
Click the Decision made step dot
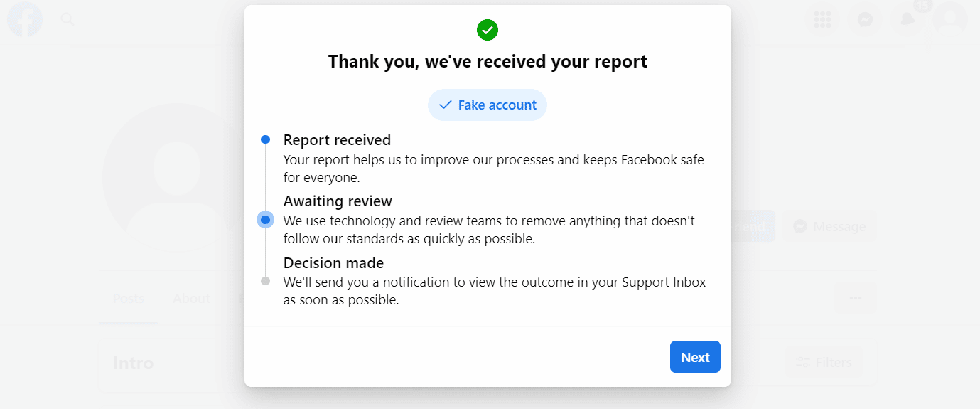[265, 281]
